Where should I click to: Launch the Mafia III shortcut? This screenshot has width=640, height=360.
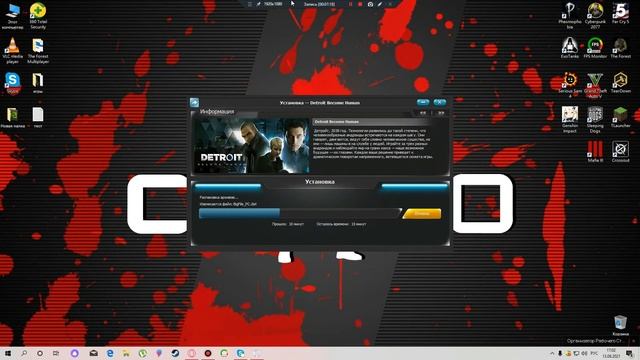click(x=595, y=152)
